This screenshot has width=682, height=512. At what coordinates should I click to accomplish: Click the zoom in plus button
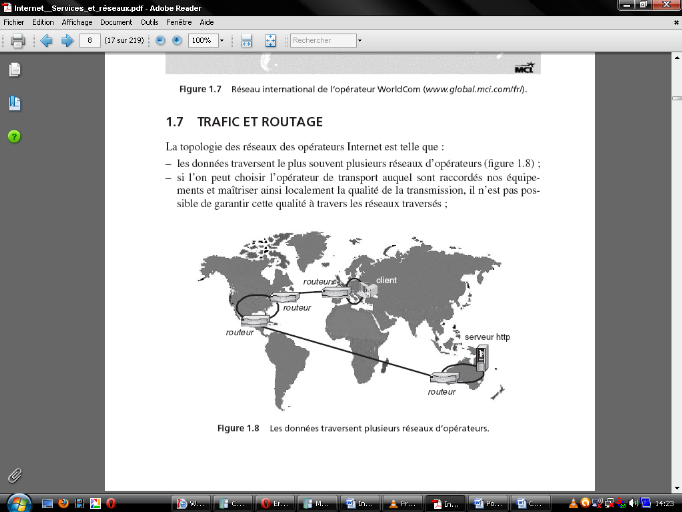[177, 40]
